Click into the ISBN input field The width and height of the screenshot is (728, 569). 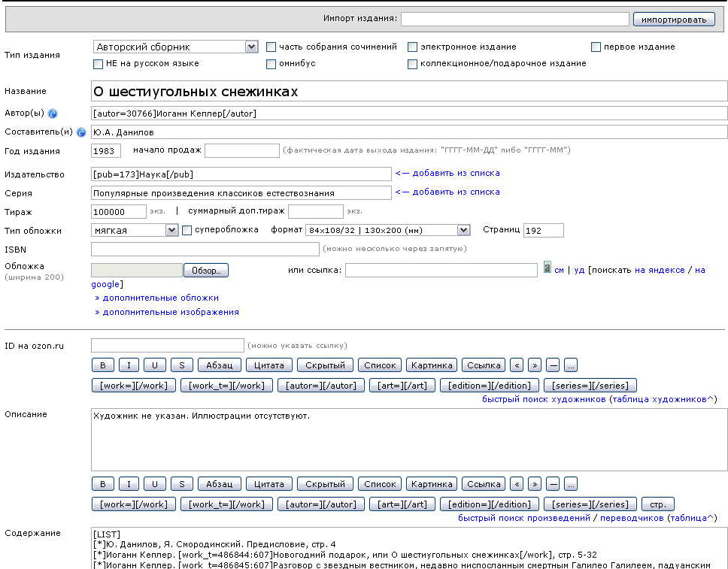coord(205,249)
